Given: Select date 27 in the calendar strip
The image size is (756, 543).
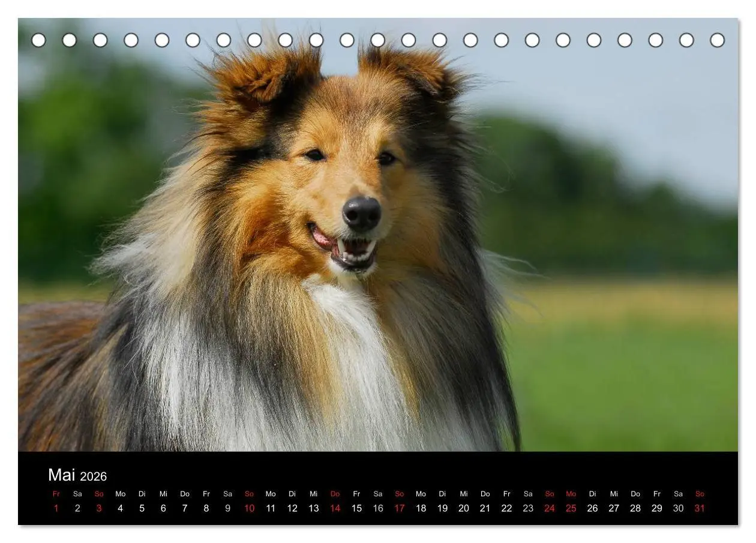Looking at the screenshot, I should tap(614, 508).
